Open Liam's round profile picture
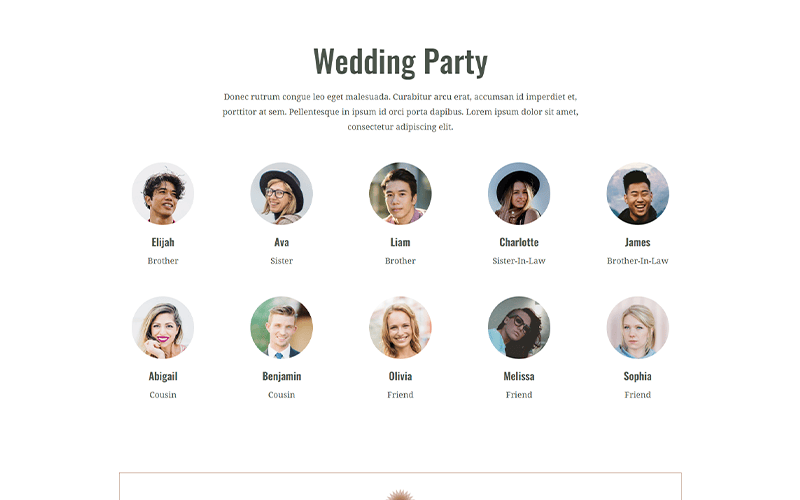 tap(400, 193)
